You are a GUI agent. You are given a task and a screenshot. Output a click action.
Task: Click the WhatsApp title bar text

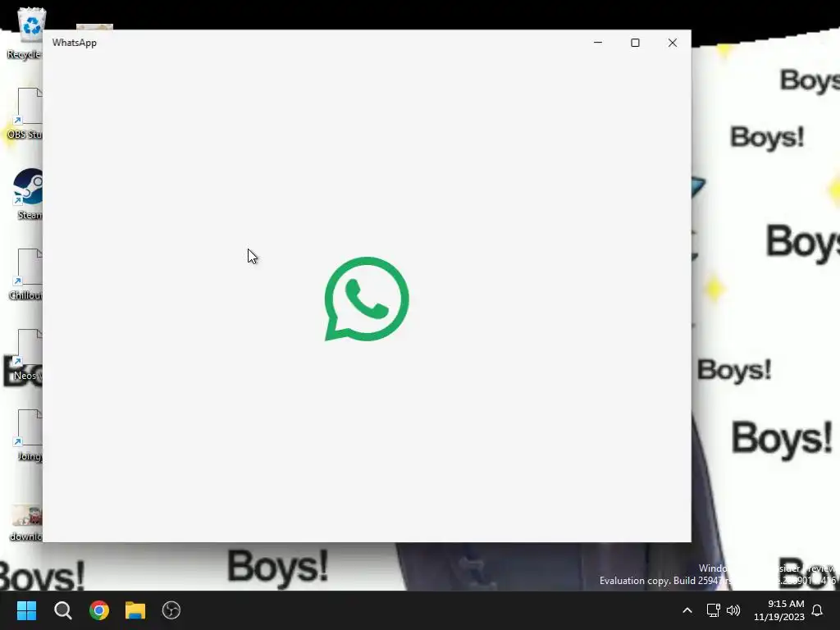pos(75,43)
